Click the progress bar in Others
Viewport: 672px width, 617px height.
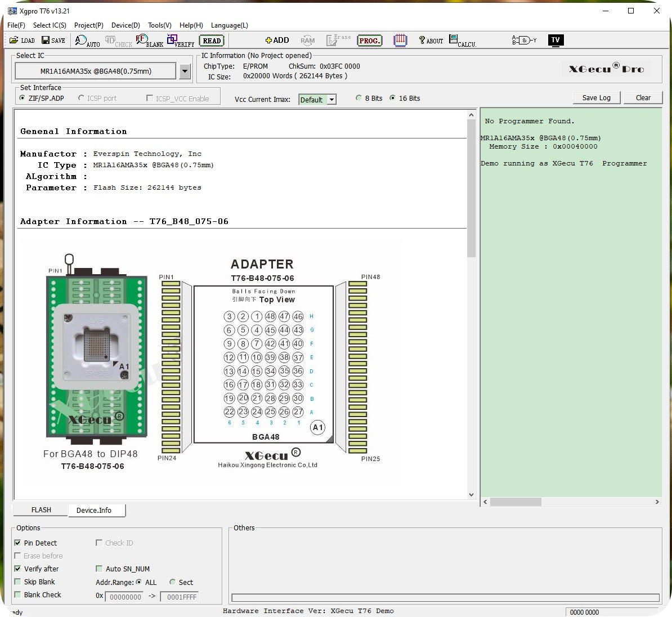click(x=445, y=598)
